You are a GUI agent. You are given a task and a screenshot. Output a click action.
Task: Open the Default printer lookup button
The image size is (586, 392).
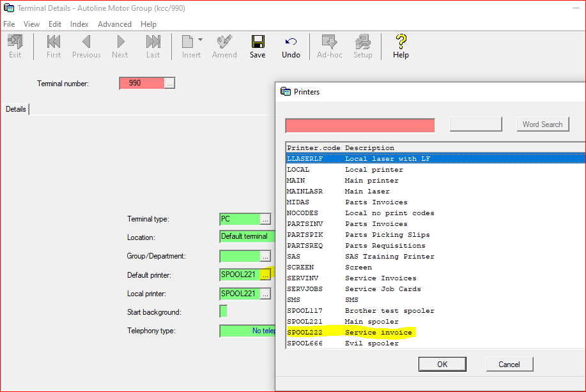pyautogui.click(x=266, y=275)
